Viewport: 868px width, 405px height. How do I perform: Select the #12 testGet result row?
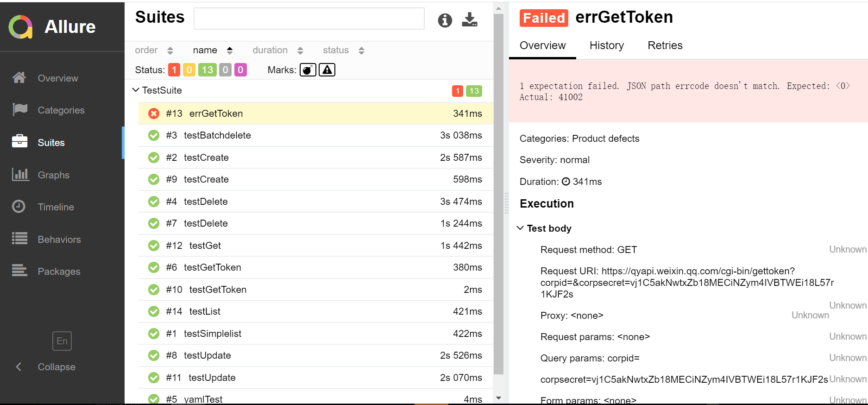pyautogui.click(x=310, y=246)
